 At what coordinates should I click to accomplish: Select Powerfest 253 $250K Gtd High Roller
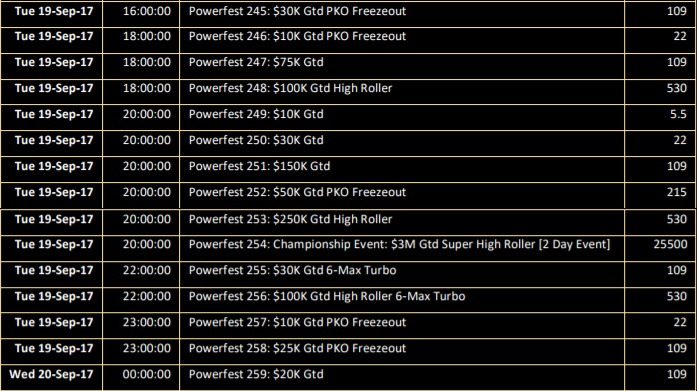(x=290, y=219)
